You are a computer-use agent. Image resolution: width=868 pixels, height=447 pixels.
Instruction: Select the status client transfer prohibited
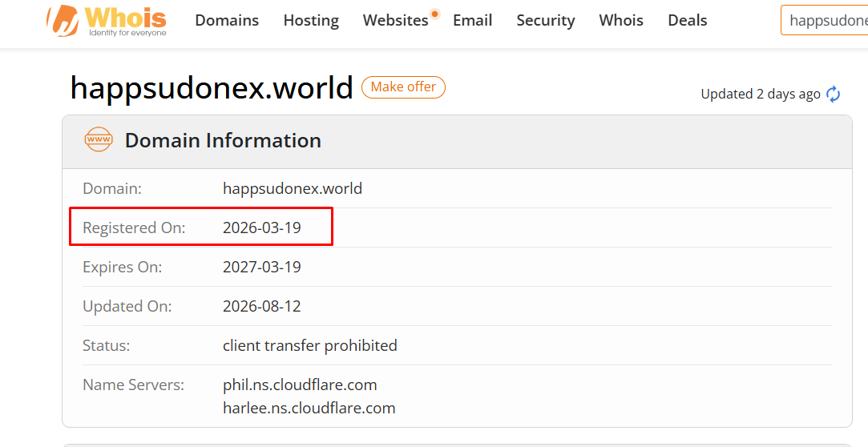pos(310,346)
